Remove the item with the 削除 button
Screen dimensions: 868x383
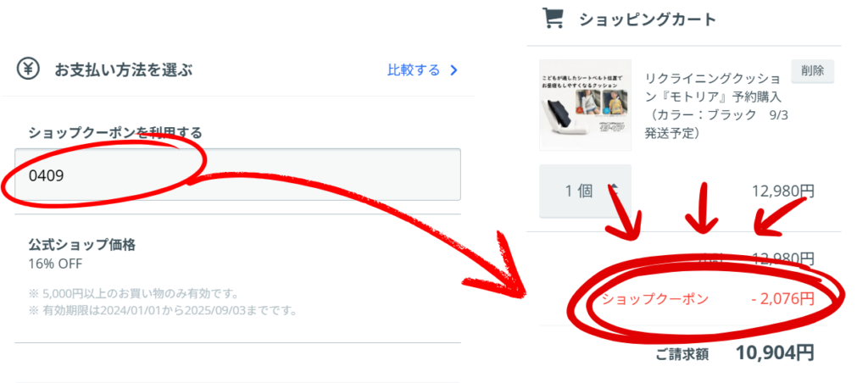pyautogui.click(x=812, y=71)
